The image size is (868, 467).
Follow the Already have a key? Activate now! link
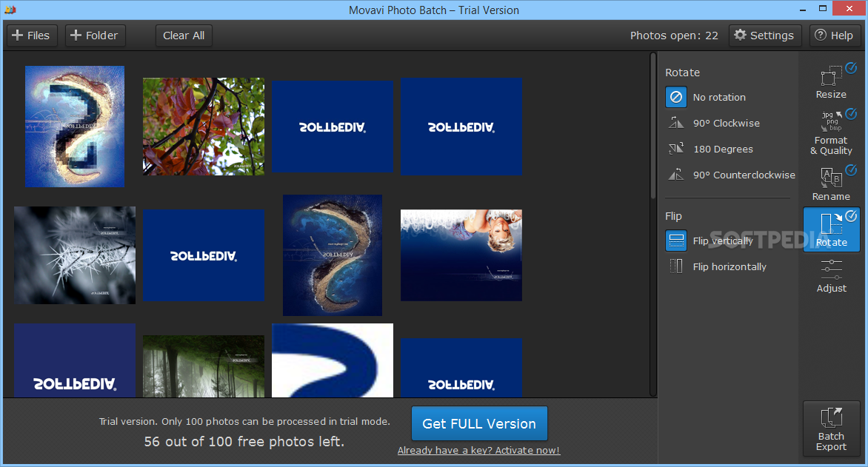479,451
